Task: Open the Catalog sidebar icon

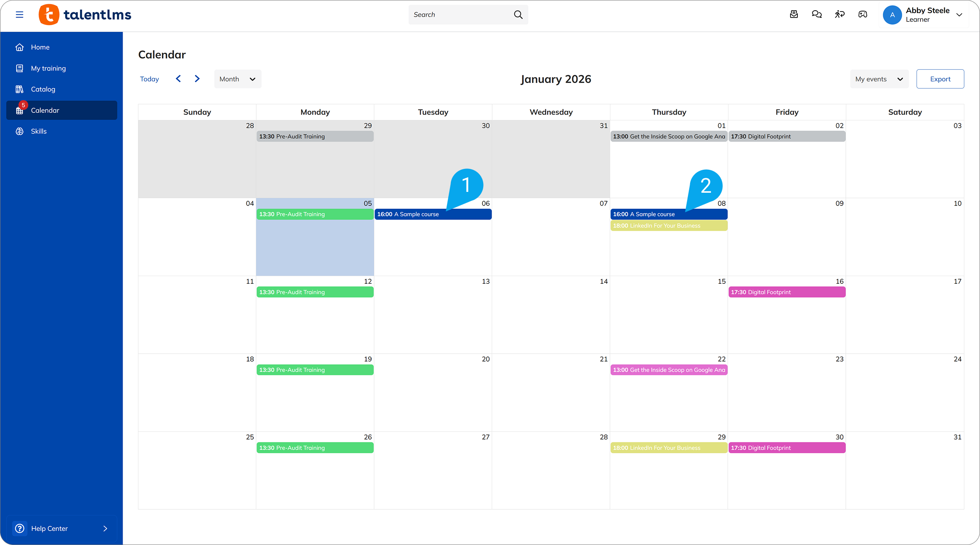Action: tap(20, 89)
